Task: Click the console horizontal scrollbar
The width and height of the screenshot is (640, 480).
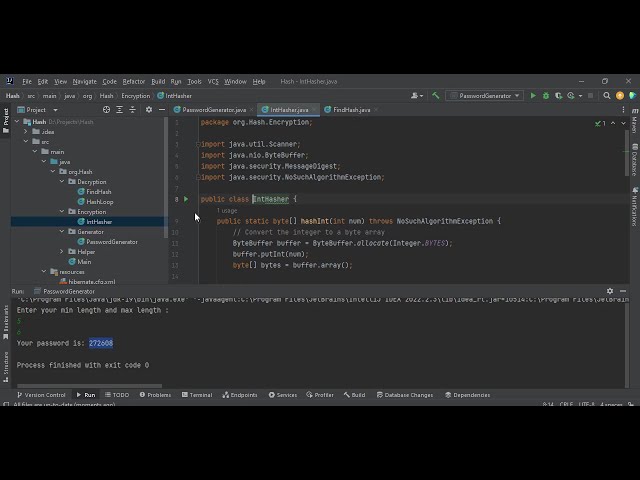Action: pyautogui.click(x=89, y=386)
